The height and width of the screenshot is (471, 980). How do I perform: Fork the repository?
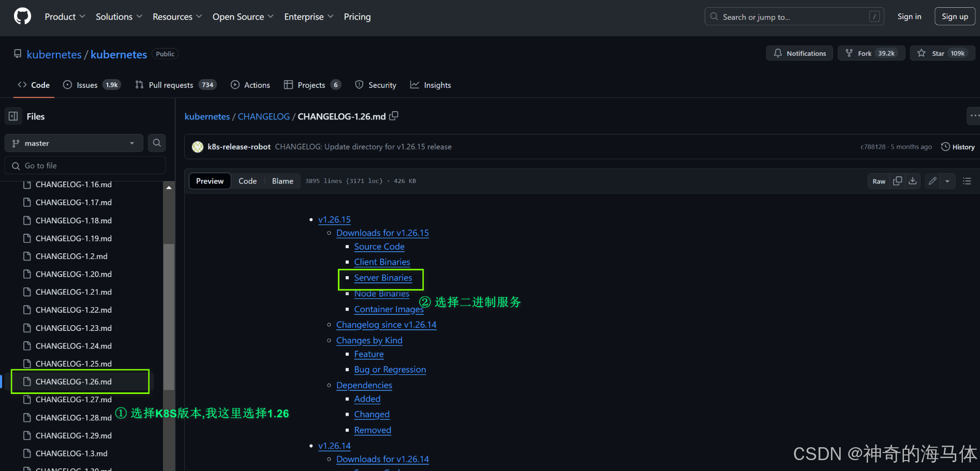coord(871,53)
